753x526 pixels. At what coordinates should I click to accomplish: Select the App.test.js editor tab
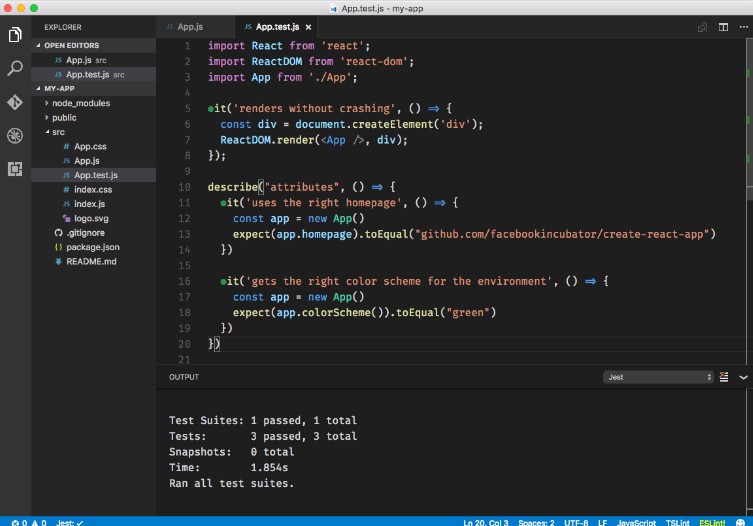[x=277, y=26]
